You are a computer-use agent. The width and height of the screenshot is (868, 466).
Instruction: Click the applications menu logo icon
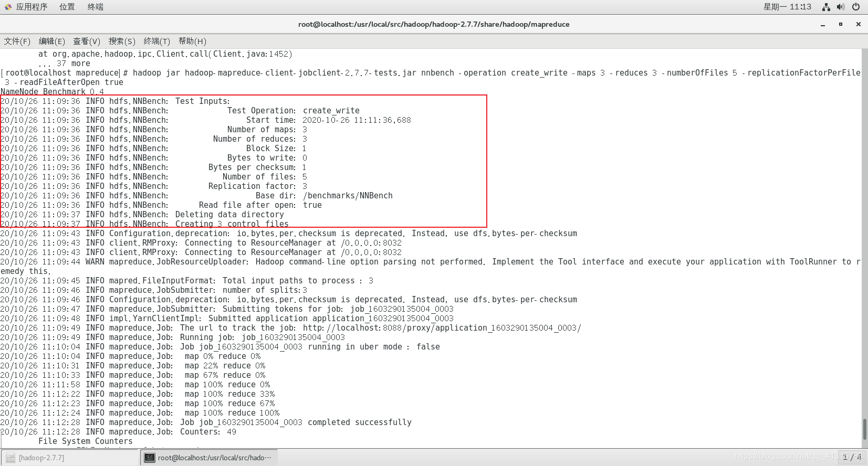8,7
